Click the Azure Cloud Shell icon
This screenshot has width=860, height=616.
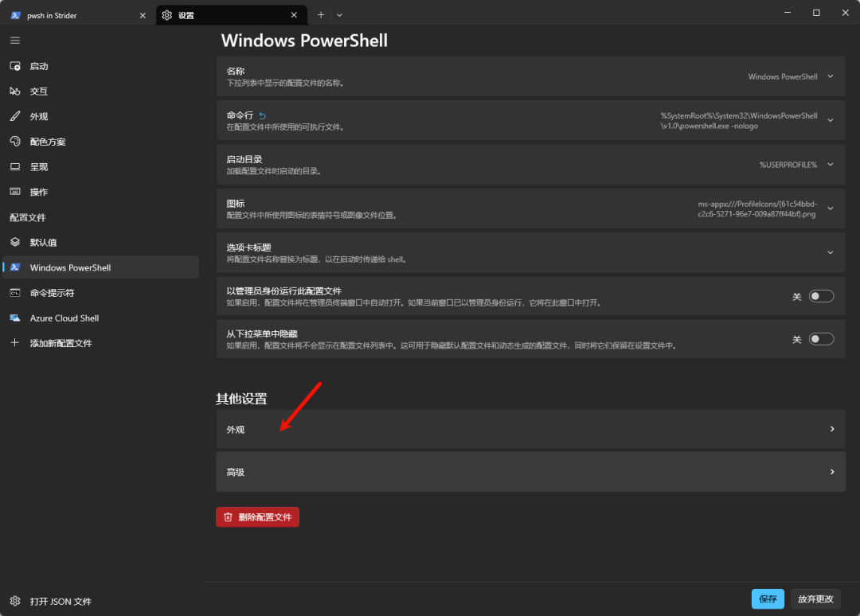(15, 318)
